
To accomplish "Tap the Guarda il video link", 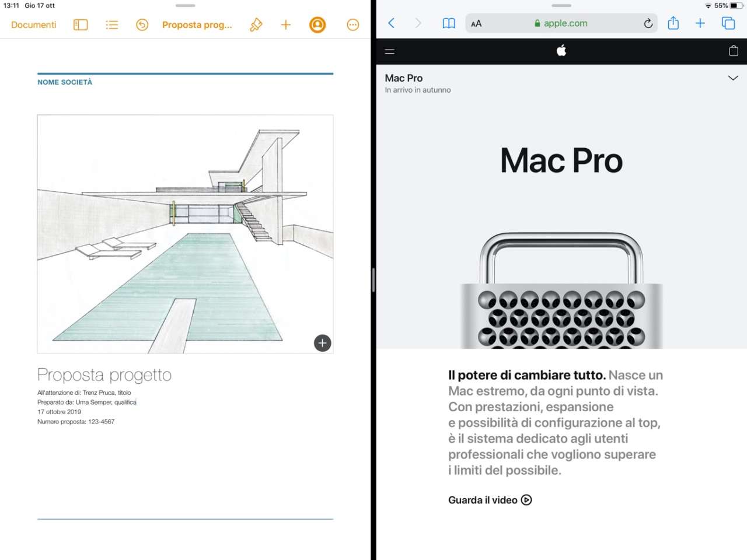I will tap(490, 500).
